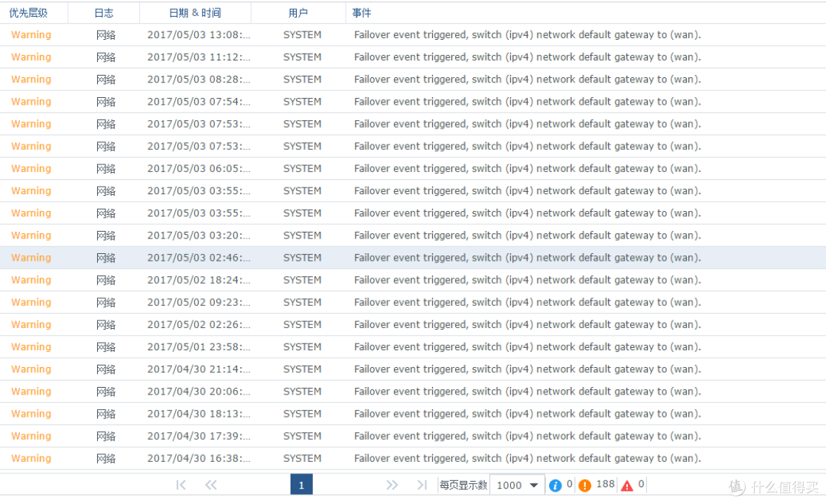826x504 pixels.
Task: Click the Failover event text at 18:13
Action: click(x=527, y=414)
